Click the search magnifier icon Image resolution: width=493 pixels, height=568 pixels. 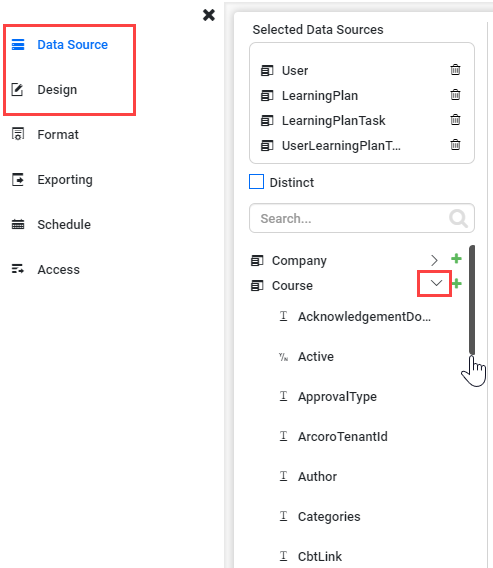459,218
